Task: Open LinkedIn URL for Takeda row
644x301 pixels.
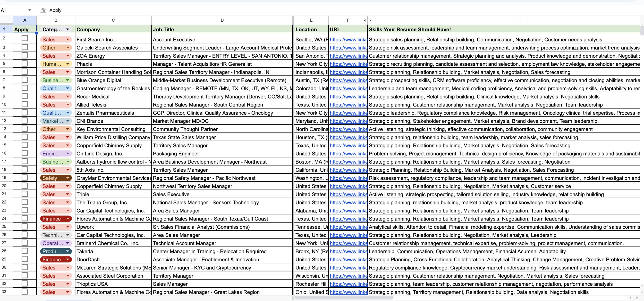Action: coord(348,251)
